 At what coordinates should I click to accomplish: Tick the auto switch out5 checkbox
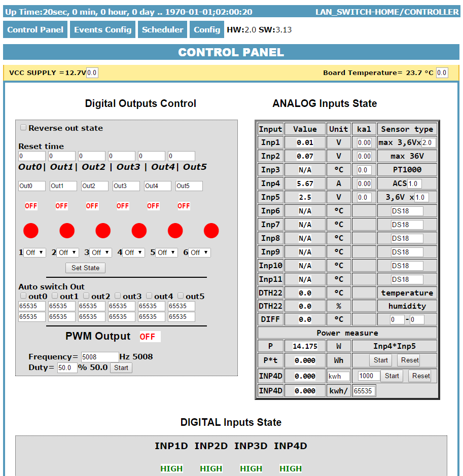pyautogui.click(x=181, y=296)
